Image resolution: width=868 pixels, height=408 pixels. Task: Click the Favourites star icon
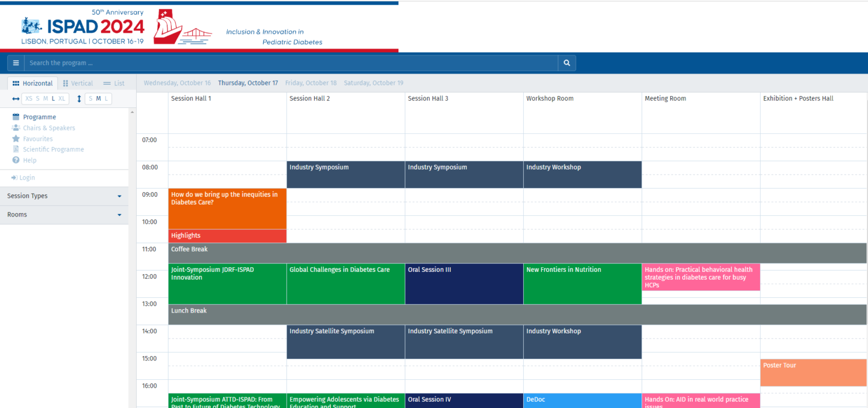coord(16,139)
